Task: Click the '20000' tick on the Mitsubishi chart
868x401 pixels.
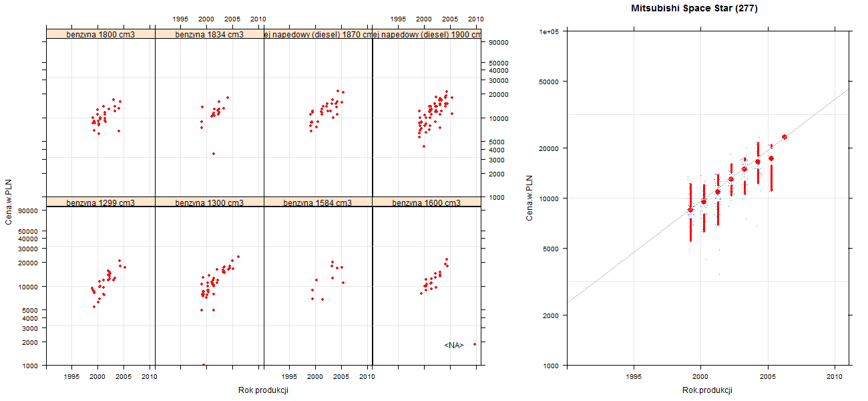Action: 550,148
